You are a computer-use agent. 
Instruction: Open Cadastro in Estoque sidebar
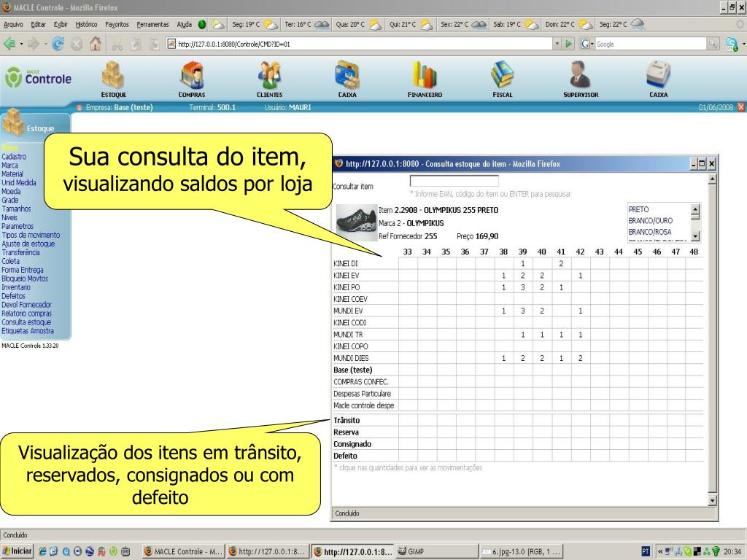[14, 156]
